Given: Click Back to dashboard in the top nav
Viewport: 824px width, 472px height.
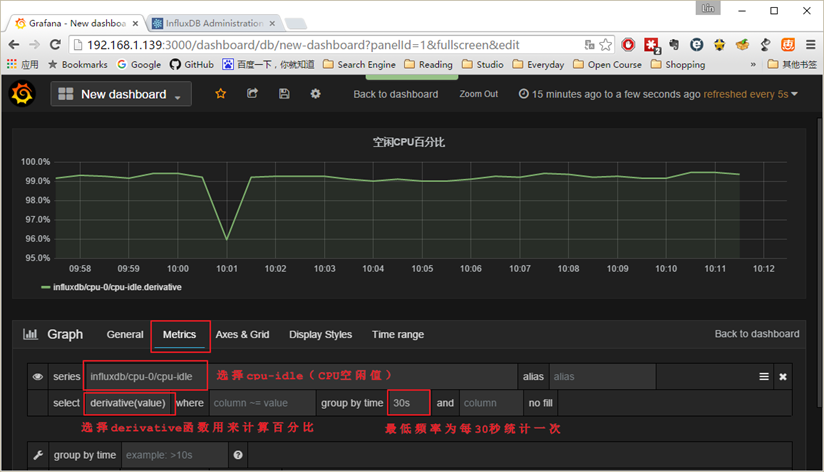Looking at the screenshot, I should tap(395, 94).
